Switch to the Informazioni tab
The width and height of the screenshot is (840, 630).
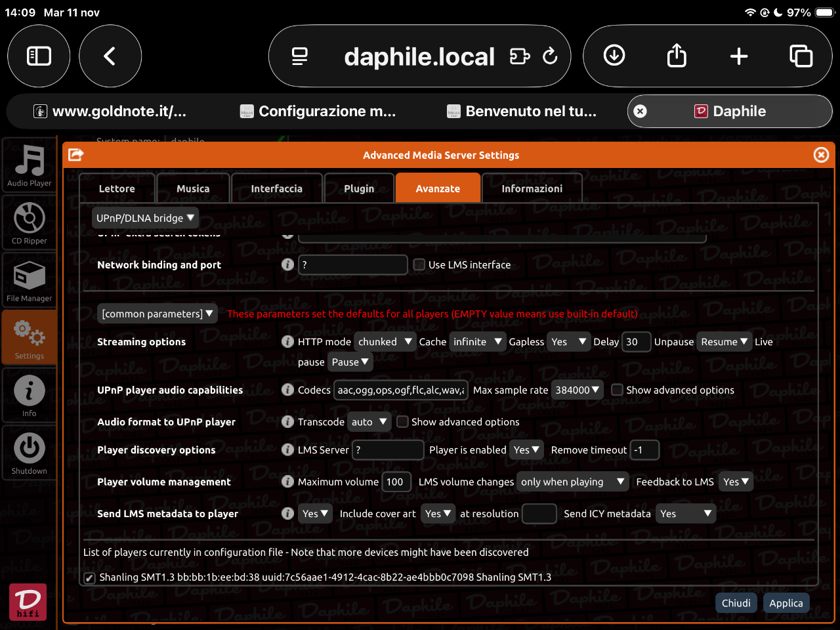click(532, 188)
